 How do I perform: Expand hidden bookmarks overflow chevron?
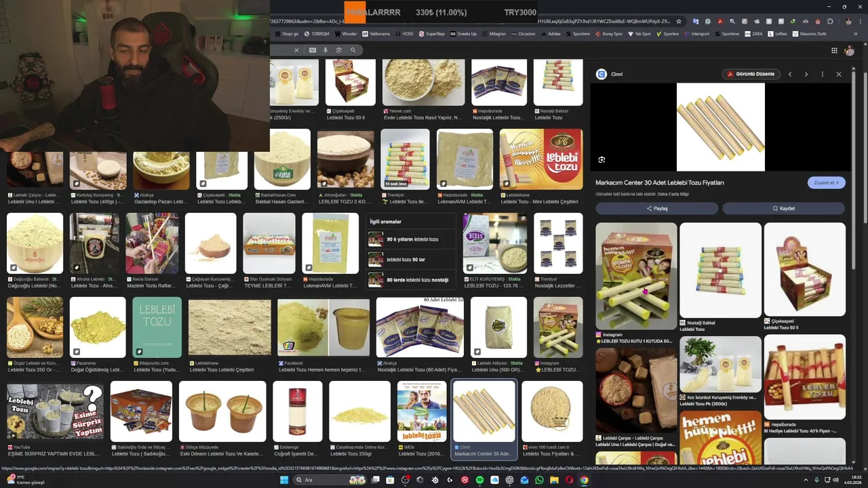pyautogui.click(x=856, y=33)
